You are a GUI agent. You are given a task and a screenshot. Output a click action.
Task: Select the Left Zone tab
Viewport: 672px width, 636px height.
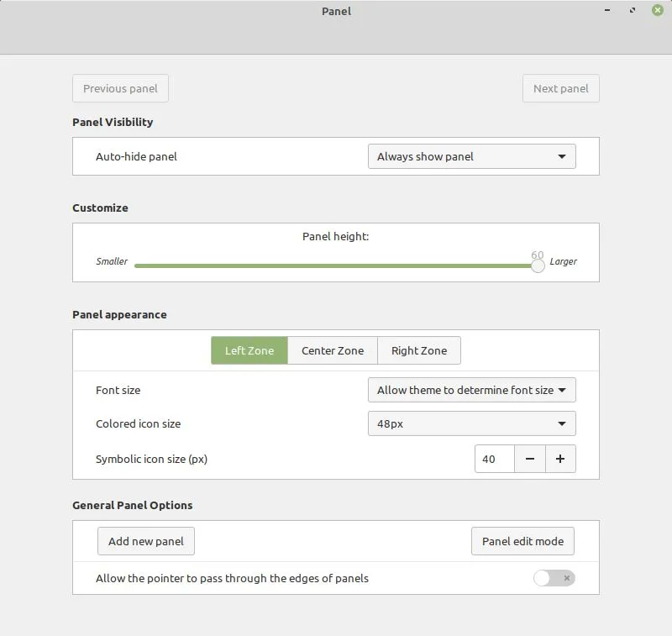pyautogui.click(x=249, y=350)
